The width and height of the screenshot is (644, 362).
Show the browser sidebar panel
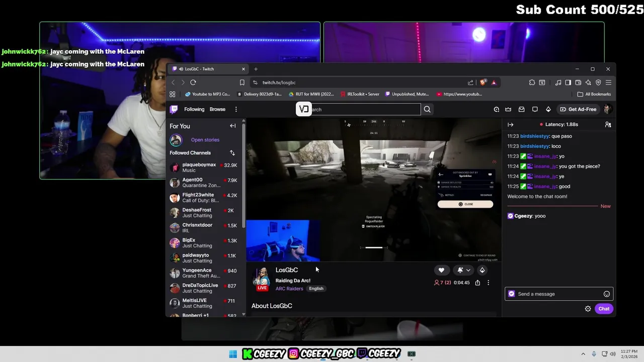pos(568,82)
